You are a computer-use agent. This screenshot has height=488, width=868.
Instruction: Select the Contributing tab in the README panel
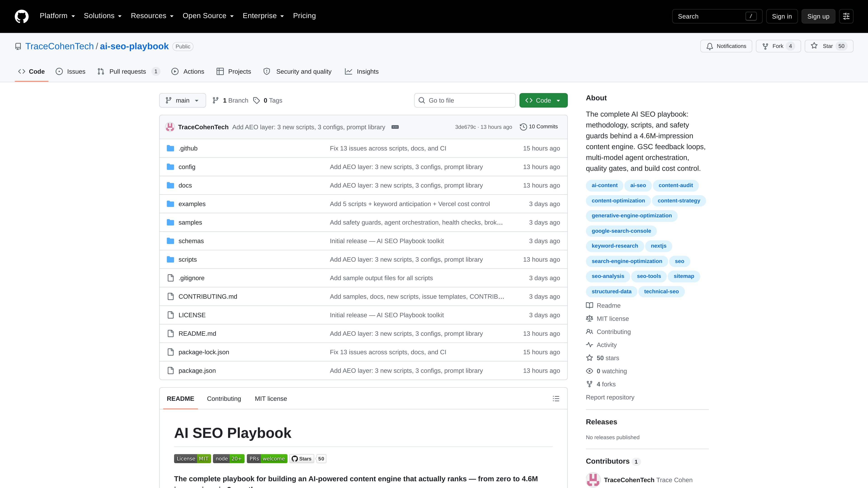224,398
